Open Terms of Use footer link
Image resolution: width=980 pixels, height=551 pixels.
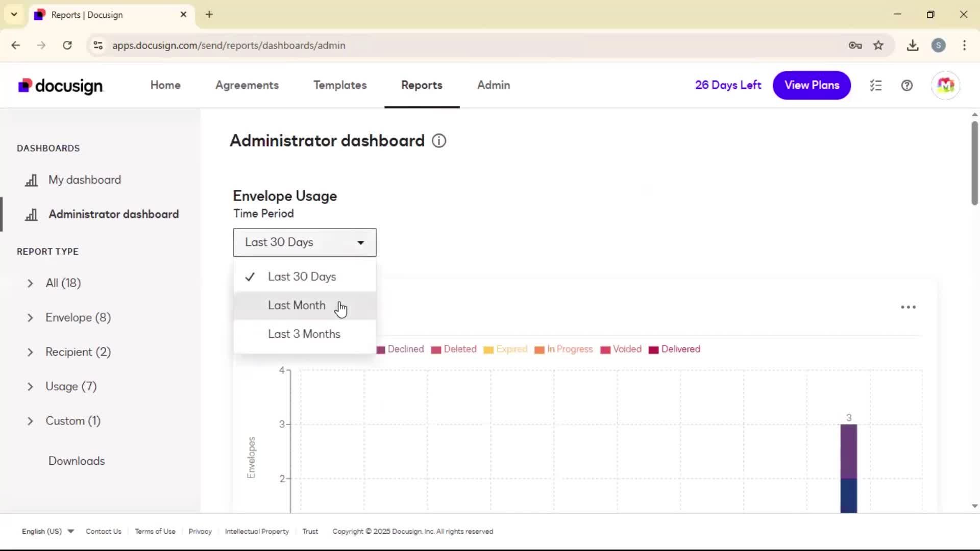[155, 531]
